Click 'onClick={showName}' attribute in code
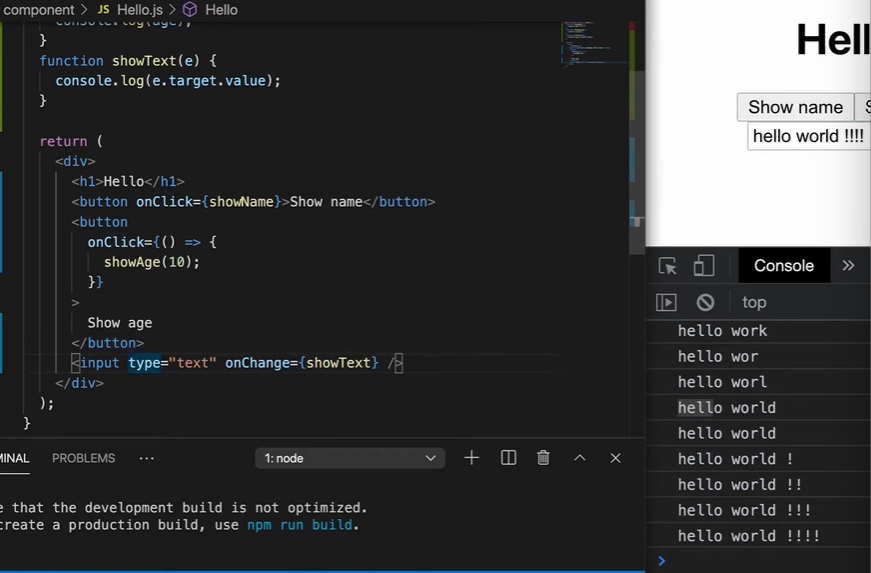 pos(209,202)
